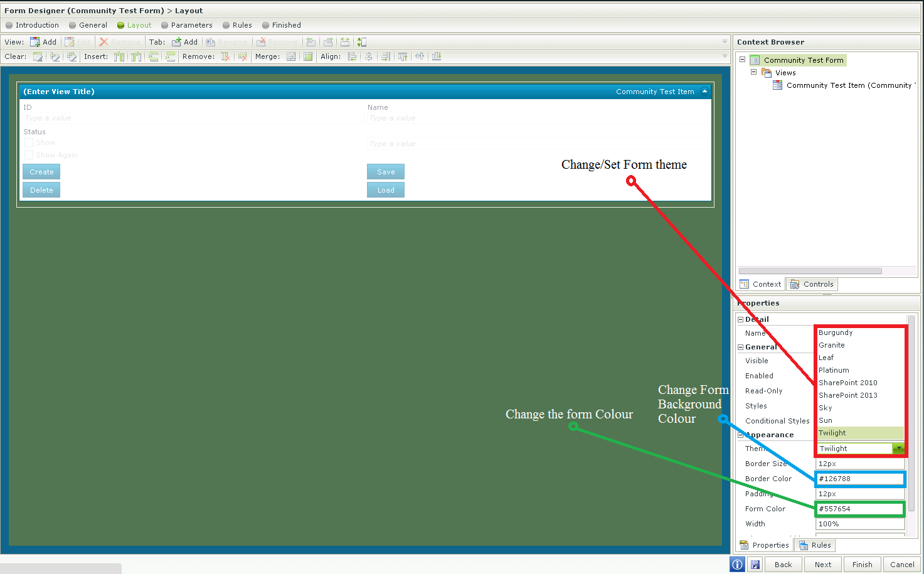Switch to the Properties tab
924x574 pixels.
[765, 545]
